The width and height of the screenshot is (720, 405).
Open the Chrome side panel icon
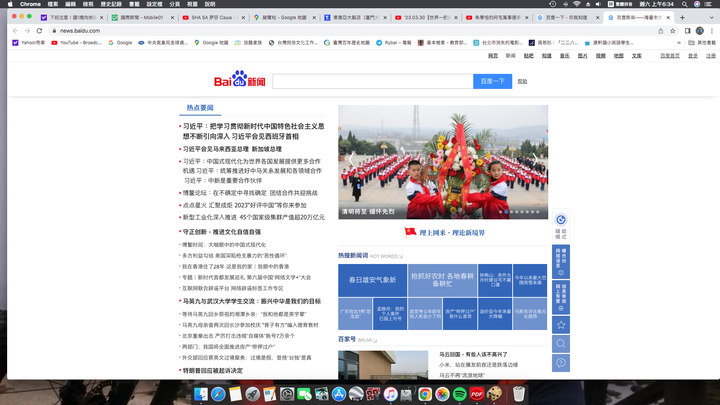(x=687, y=31)
